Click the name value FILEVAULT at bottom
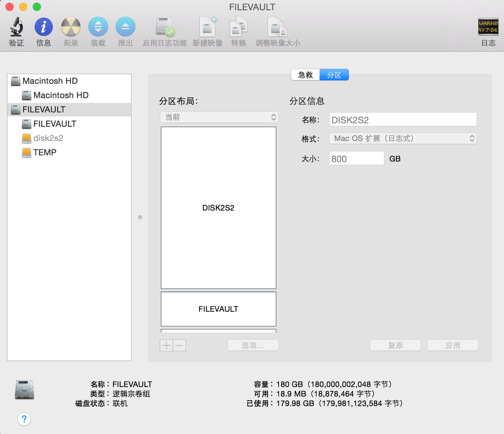Viewport: 504px width, 434px height. pyautogui.click(x=132, y=384)
